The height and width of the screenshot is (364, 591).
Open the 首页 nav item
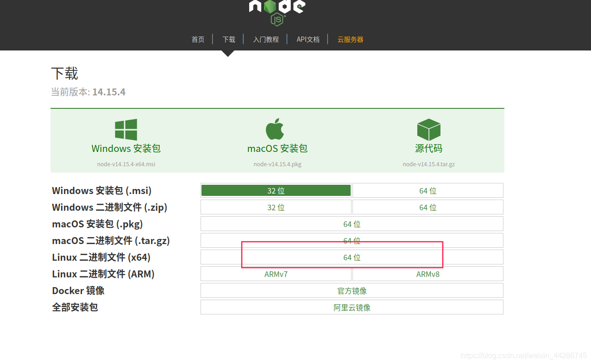click(x=198, y=39)
